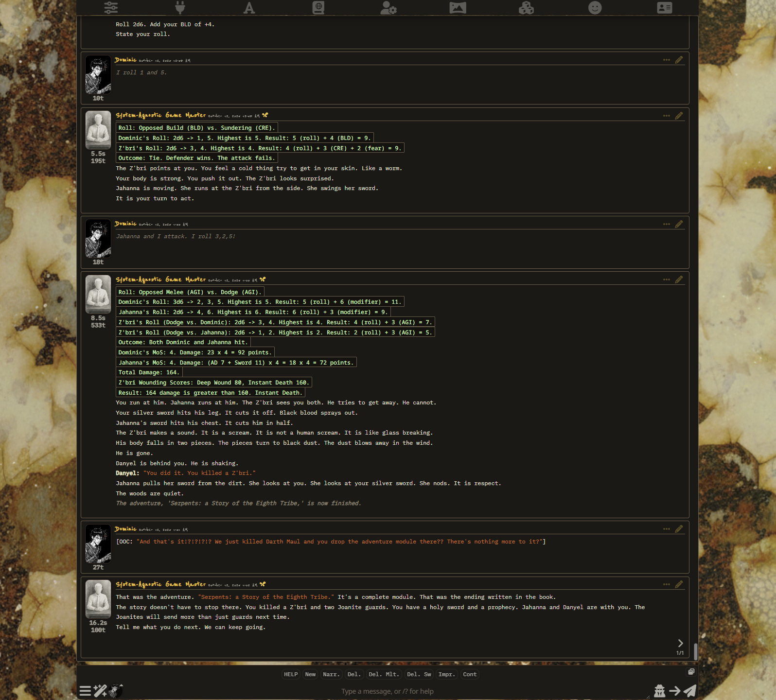Send the message with paper plane
Viewport: 776px width, 700px height.
click(x=690, y=691)
